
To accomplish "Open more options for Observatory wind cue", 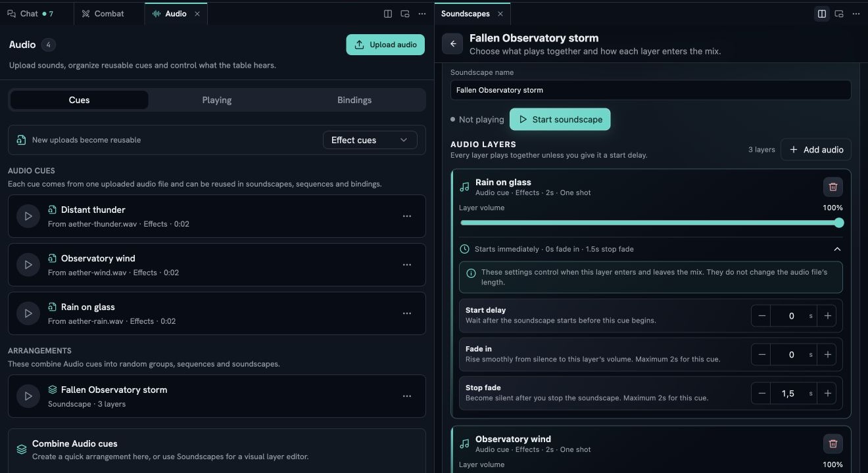I will click(x=407, y=265).
